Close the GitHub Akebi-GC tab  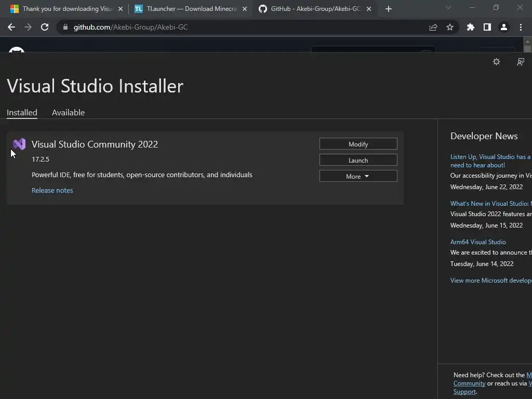[369, 9]
